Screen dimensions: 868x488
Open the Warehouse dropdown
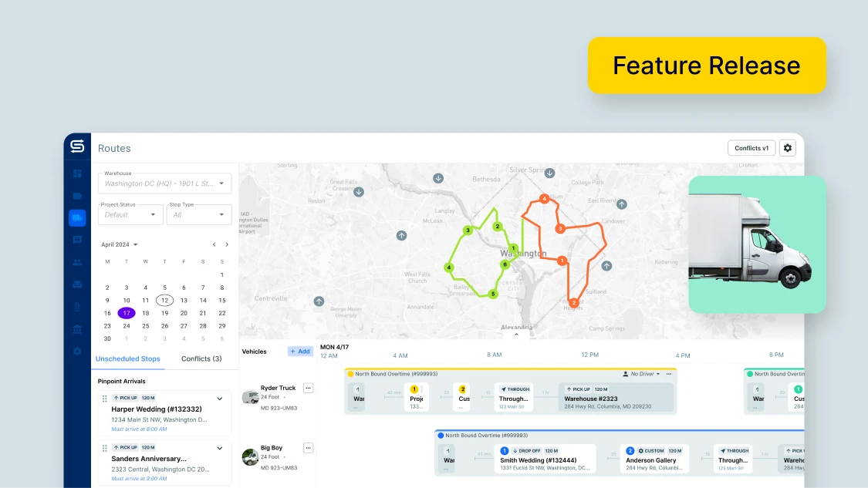(x=164, y=183)
